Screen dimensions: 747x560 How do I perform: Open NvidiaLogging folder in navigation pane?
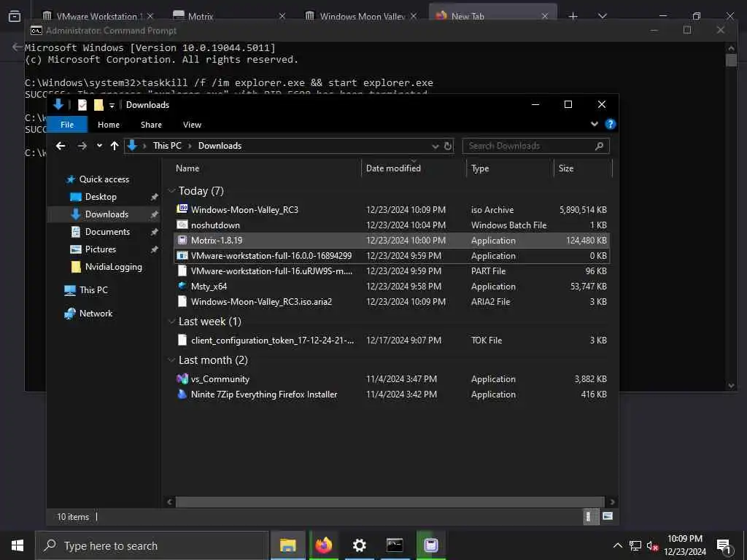(113, 267)
